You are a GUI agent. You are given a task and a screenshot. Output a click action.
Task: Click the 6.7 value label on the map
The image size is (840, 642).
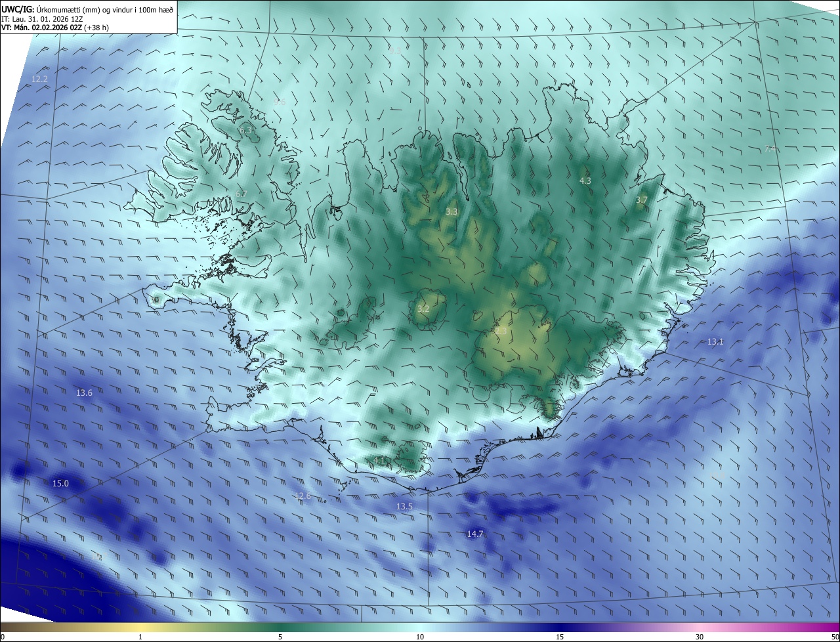pos(241,194)
